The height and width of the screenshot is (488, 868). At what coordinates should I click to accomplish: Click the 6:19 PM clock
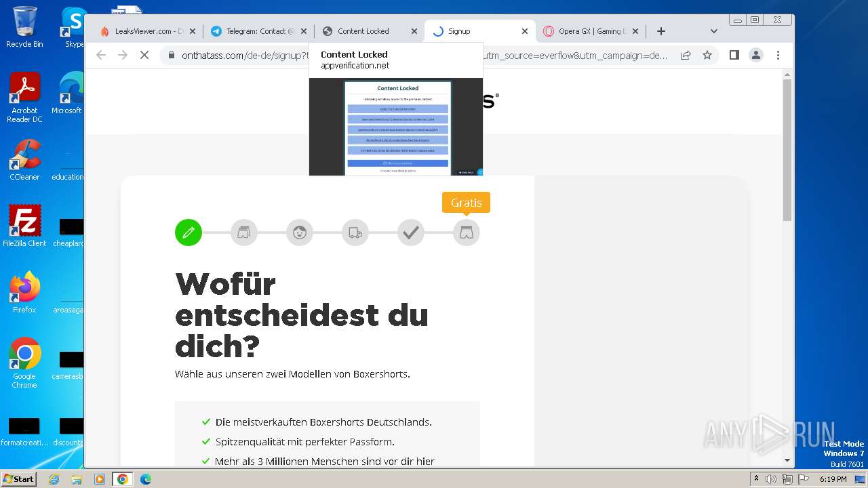pyautogui.click(x=833, y=479)
